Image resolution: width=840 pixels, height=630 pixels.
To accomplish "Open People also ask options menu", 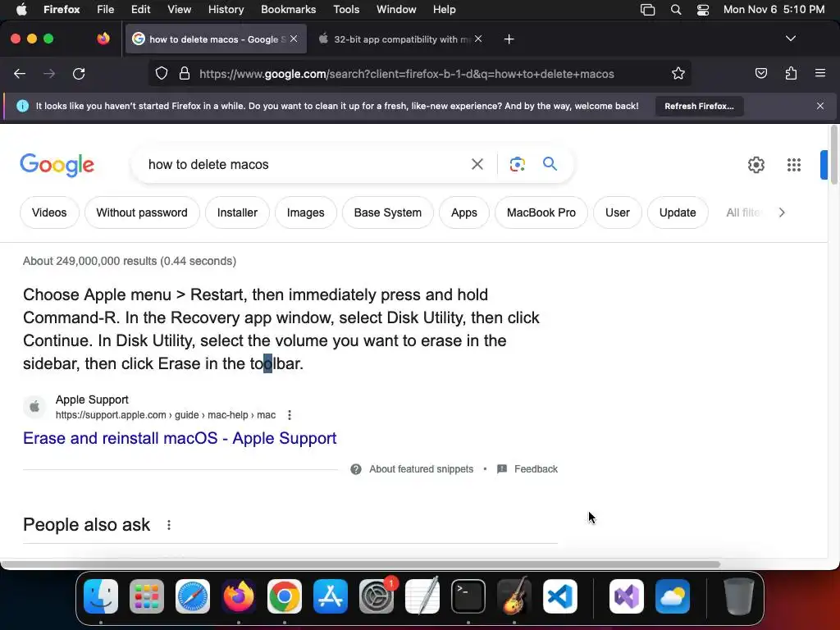I will (169, 525).
